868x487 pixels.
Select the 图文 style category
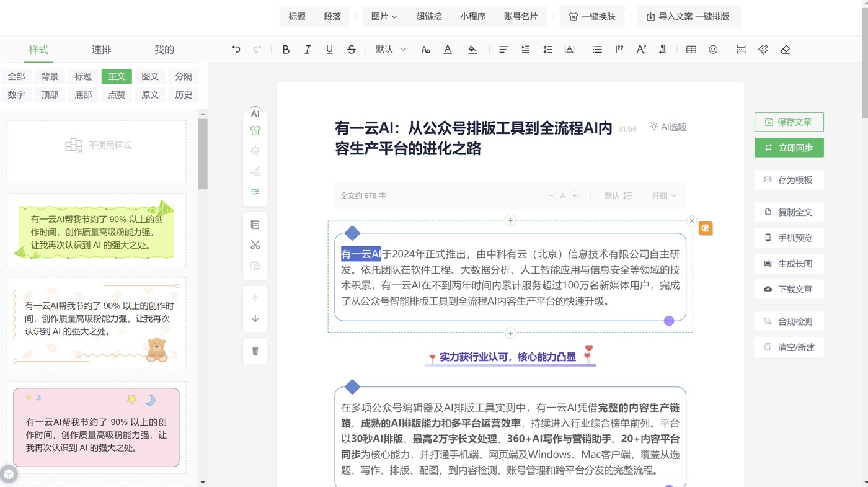pos(150,76)
